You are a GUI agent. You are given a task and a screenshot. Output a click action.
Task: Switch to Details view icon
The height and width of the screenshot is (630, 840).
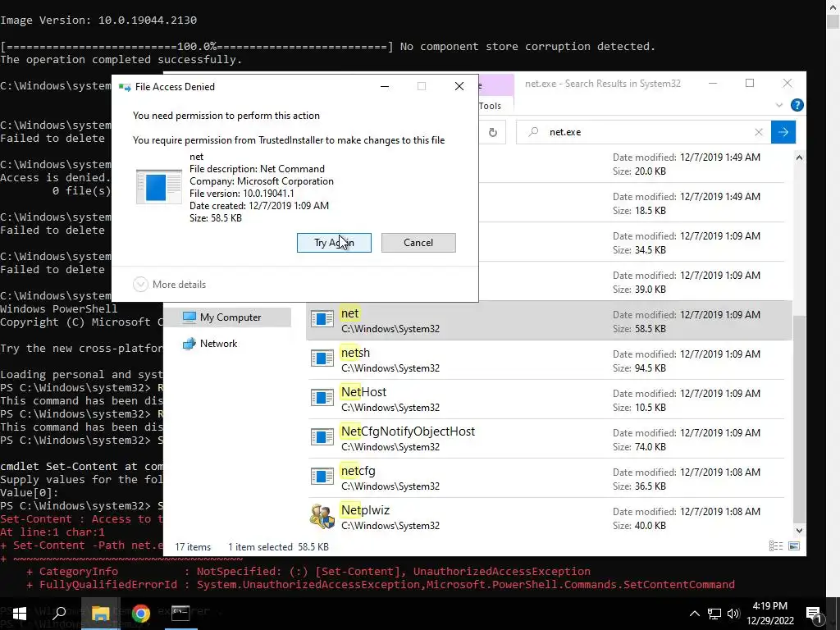[x=776, y=546]
